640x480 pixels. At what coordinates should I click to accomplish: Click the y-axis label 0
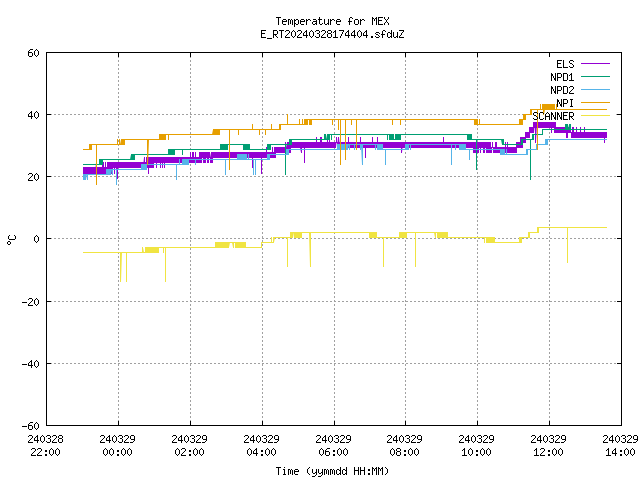(37, 239)
